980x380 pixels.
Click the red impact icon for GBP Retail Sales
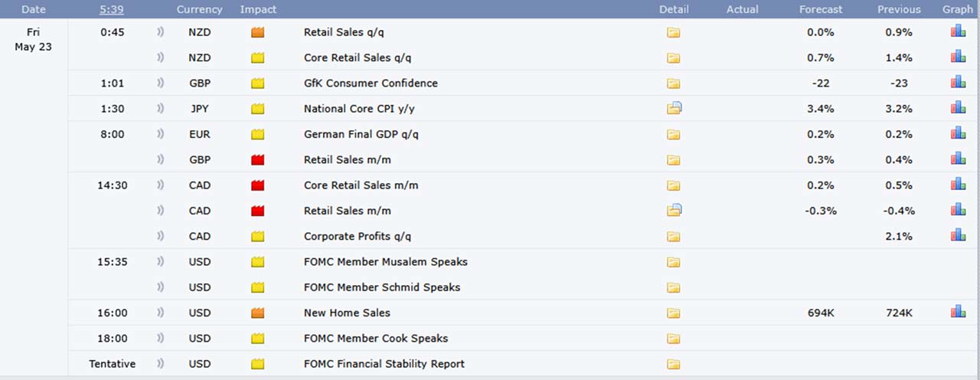click(x=258, y=160)
